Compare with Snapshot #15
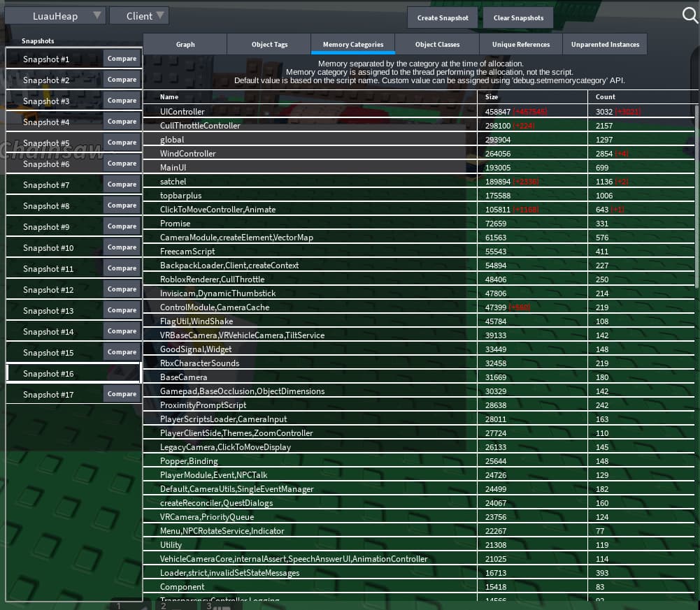This screenshot has width=700, height=610. (x=122, y=352)
